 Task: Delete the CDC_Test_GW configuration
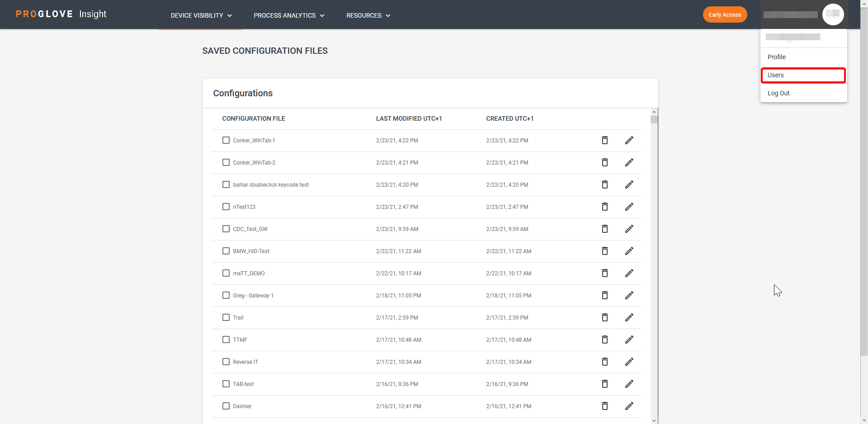604,229
